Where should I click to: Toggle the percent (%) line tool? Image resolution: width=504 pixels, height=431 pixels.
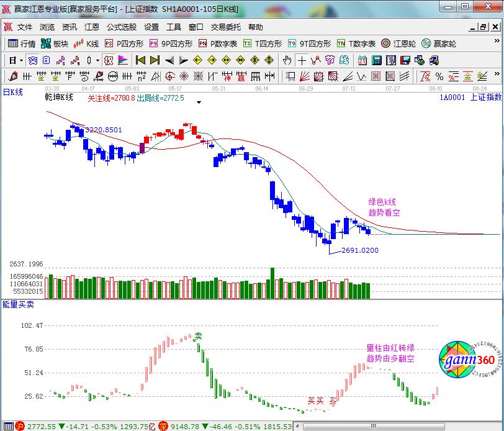(x=439, y=76)
